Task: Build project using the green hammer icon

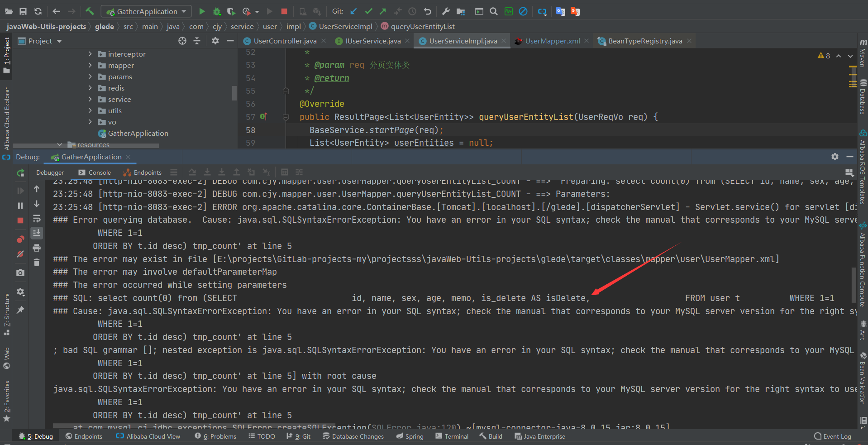Action: (90, 11)
